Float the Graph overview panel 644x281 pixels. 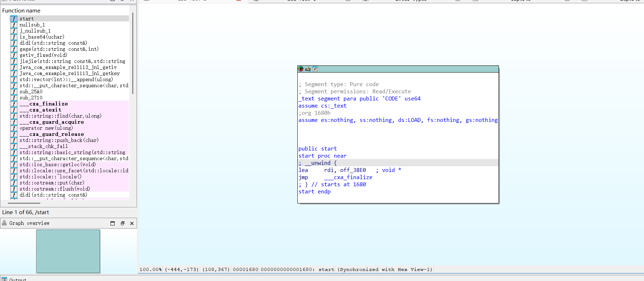[122, 223]
